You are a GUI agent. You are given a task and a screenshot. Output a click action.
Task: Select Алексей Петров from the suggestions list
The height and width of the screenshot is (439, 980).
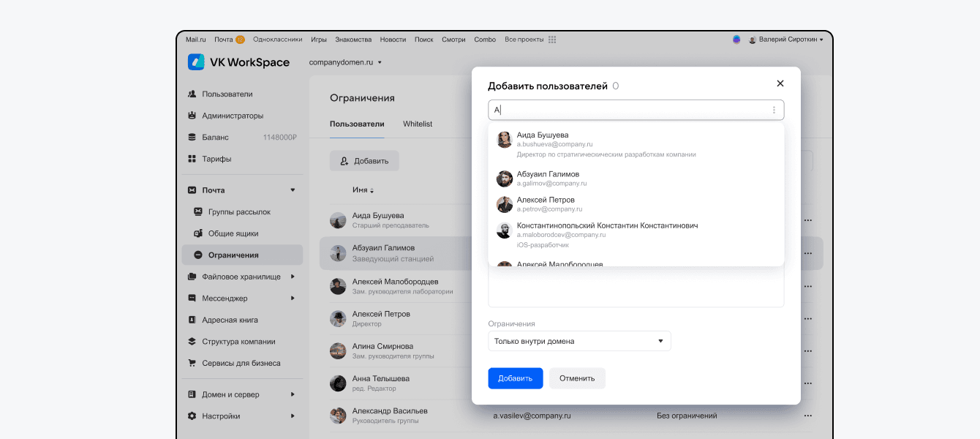click(546, 204)
